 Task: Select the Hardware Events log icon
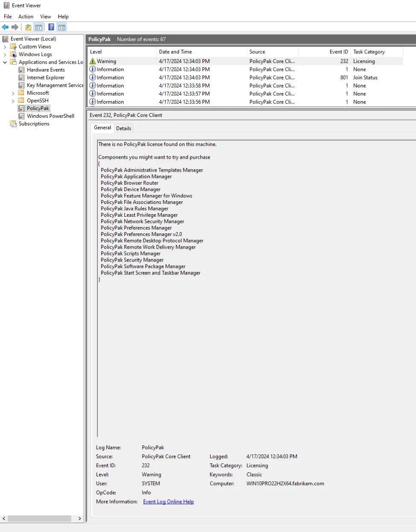21,70
